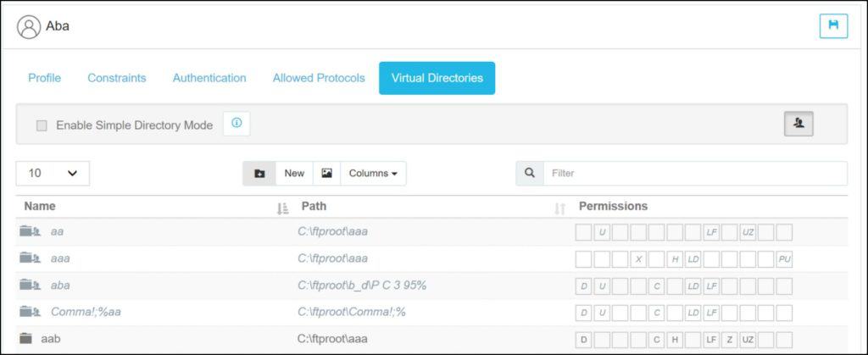The height and width of the screenshot is (355, 868).
Task: Click the folder icon for aab
Action: (25, 339)
